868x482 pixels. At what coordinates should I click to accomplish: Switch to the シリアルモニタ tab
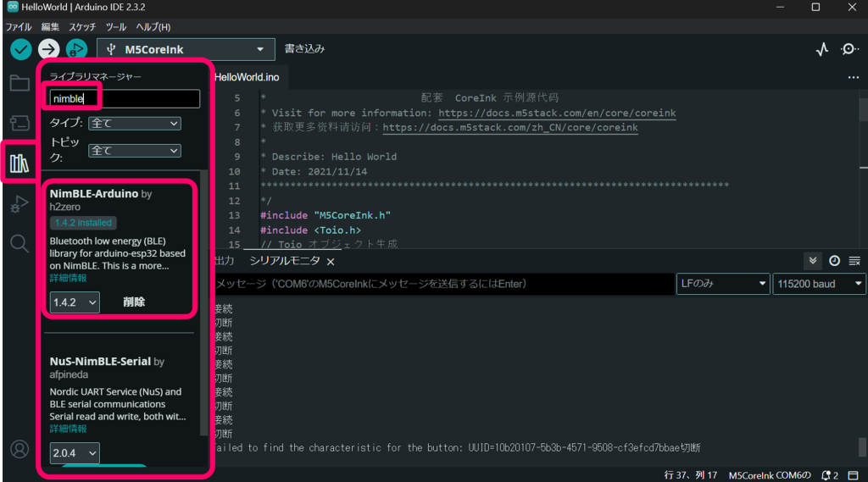pyautogui.click(x=285, y=261)
